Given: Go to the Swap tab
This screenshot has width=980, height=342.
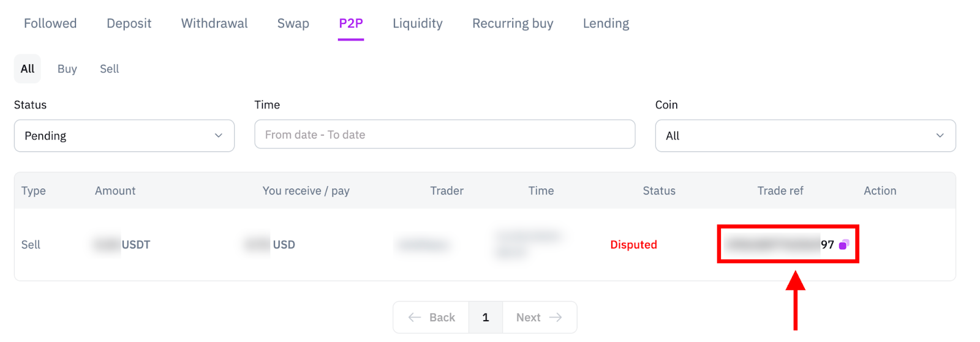Looking at the screenshot, I should (x=293, y=23).
